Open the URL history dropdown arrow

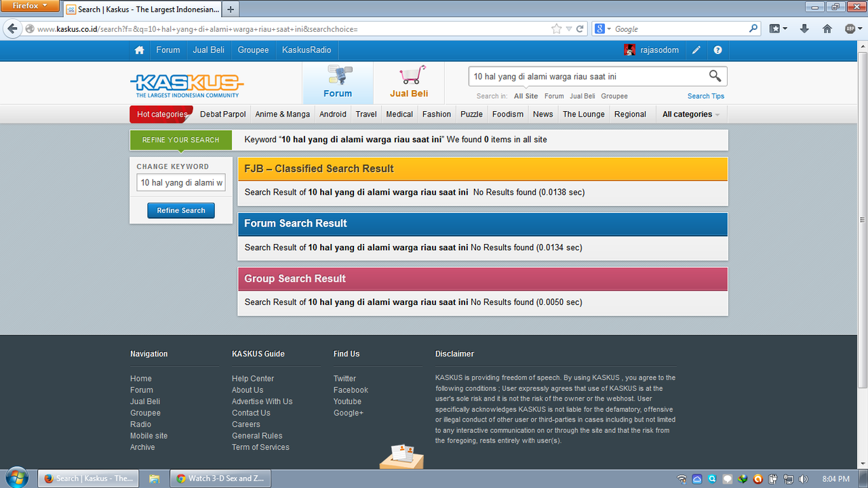click(x=569, y=29)
